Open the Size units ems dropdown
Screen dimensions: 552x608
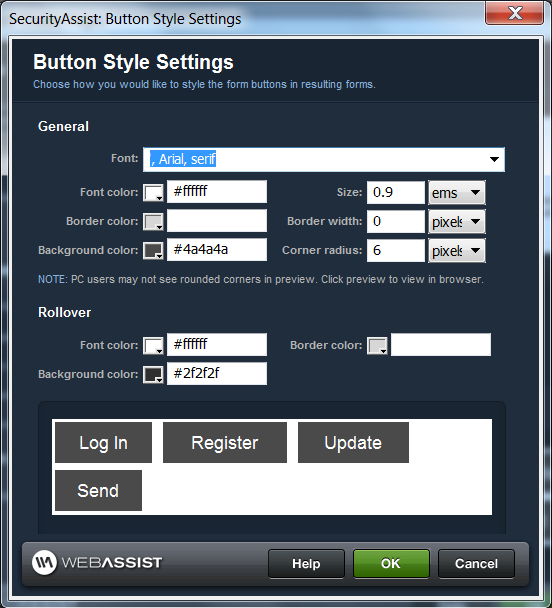click(x=457, y=192)
